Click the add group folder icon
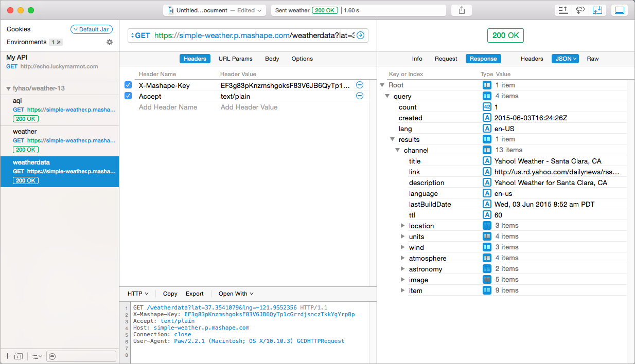635x364 pixels. (19, 356)
